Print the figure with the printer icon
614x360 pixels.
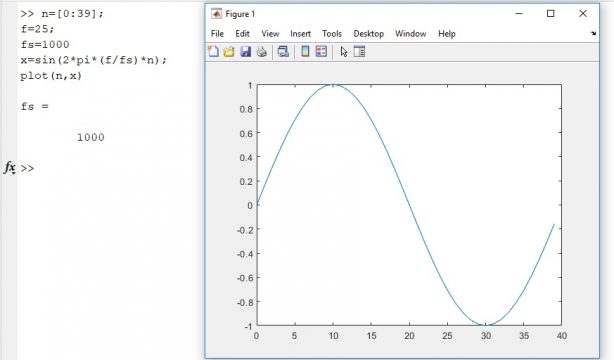[262, 52]
